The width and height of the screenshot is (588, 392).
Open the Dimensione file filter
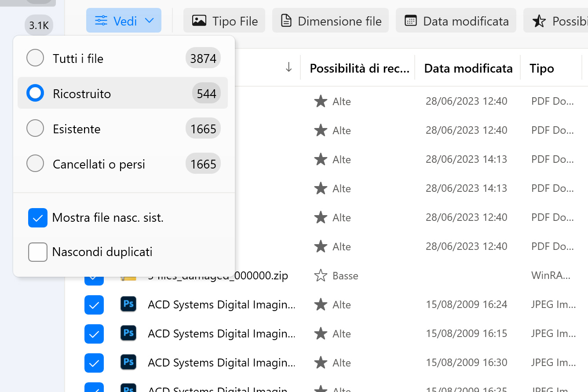click(x=330, y=20)
